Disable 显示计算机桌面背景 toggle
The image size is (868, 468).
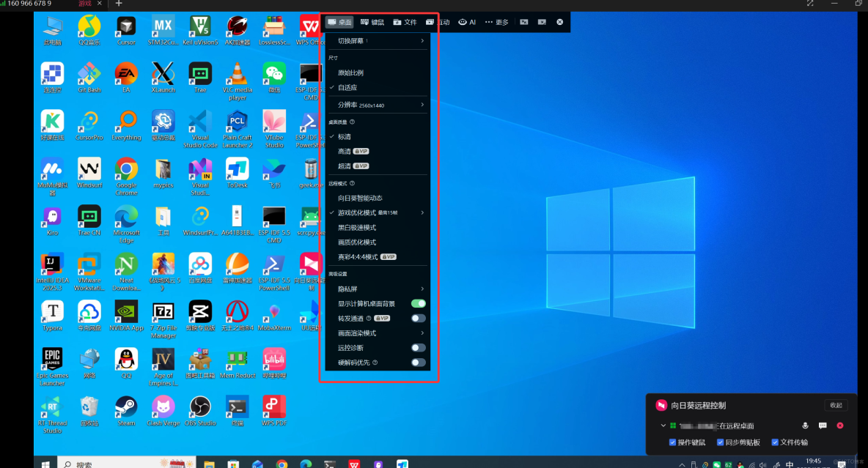coord(419,303)
